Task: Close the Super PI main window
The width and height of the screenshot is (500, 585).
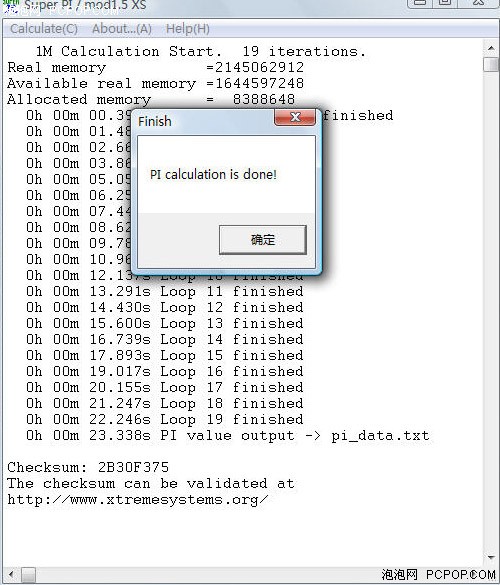Action: (x=481, y=3)
